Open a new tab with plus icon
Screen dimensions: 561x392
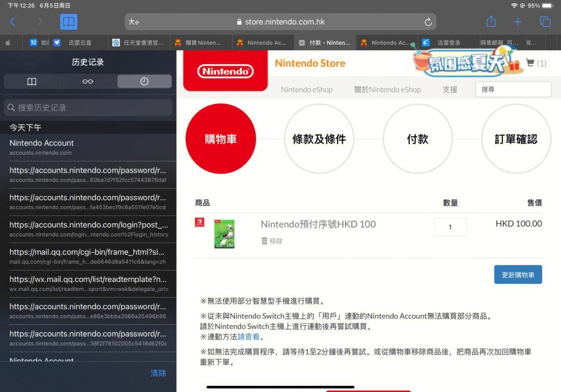tap(517, 22)
